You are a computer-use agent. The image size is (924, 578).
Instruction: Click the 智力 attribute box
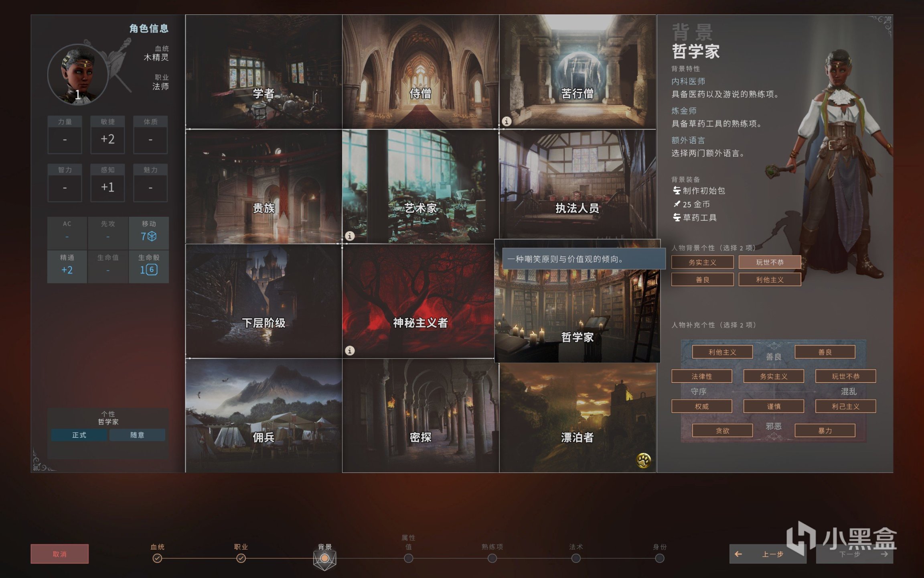65,183
